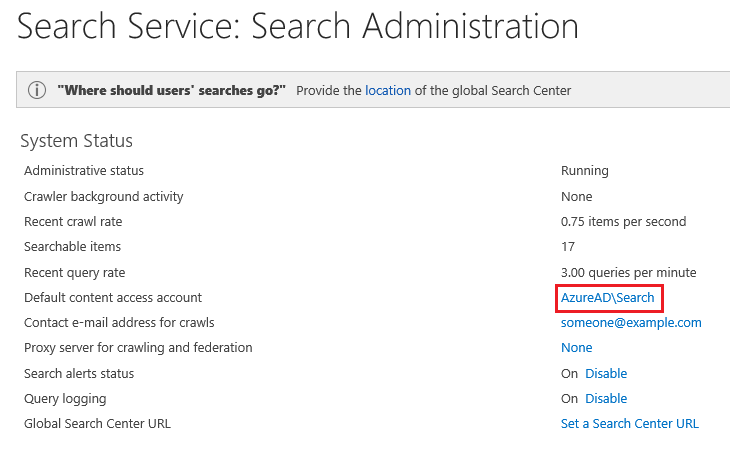The height and width of the screenshot is (476, 754).
Task: Click the info icon in the notification bar
Action: pyautogui.click(x=37, y=91)
